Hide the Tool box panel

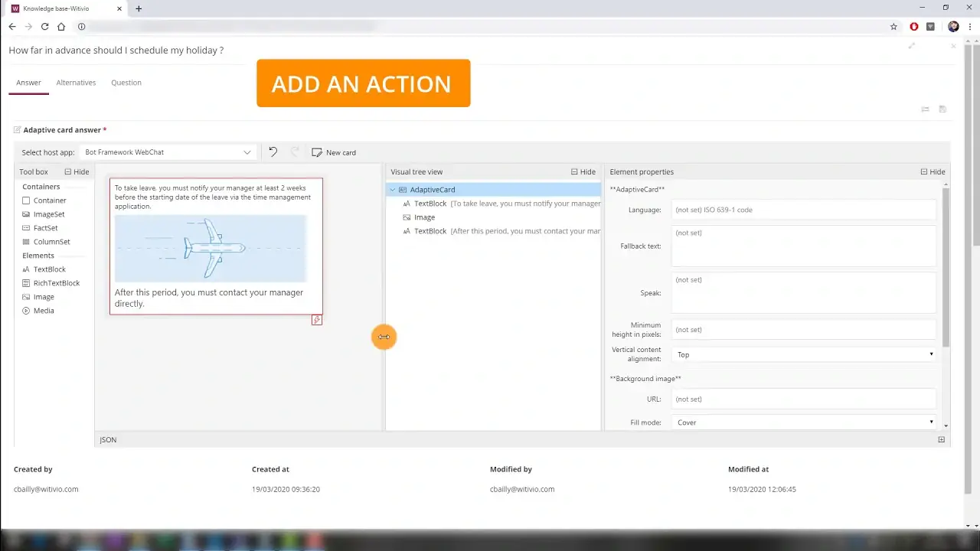(77, 172)
